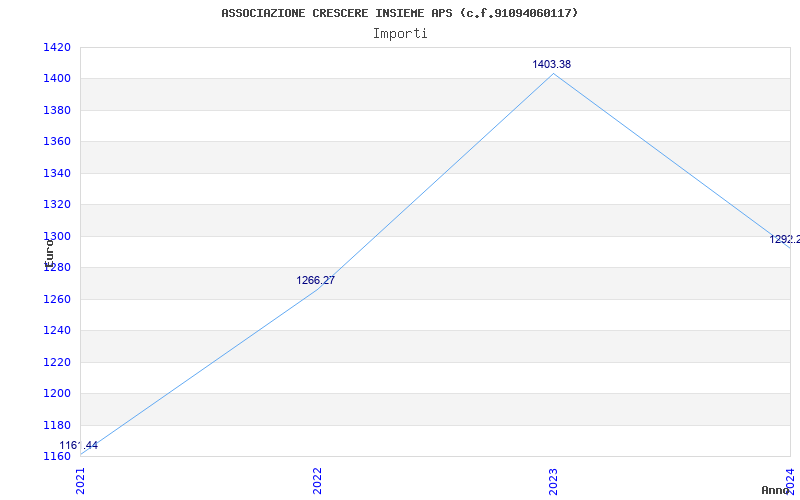Click the 1420 y-axis tick label
The height and width of the screenshot is (500, 800).
[x=57, y=47]
